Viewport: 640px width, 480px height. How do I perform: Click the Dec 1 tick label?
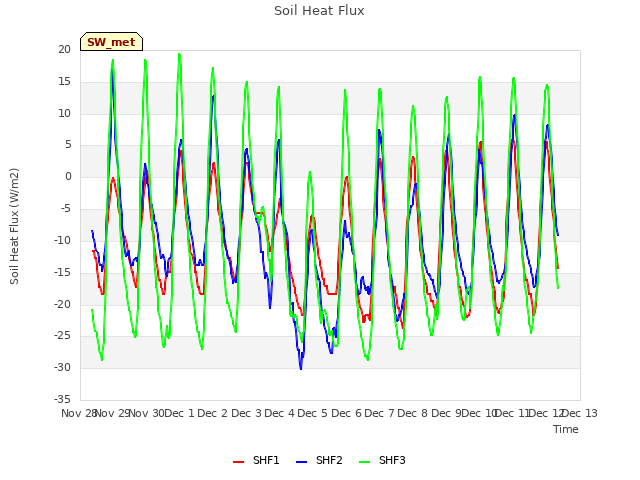179,413
